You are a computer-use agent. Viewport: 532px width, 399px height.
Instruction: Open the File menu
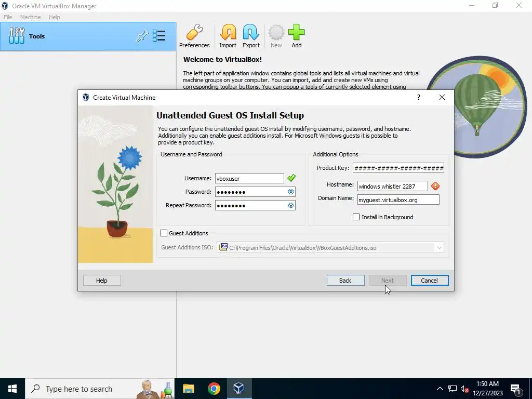8,17
